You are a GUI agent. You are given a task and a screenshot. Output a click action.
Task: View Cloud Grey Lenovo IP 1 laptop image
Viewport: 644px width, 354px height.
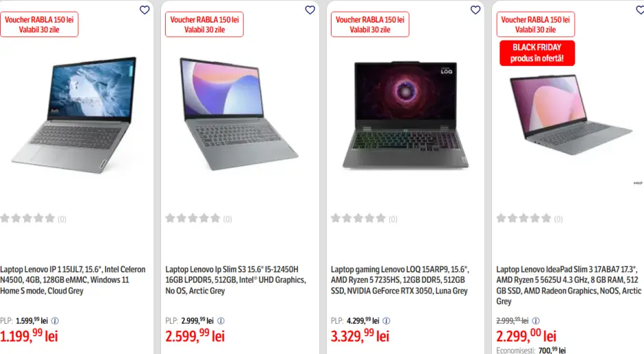tap(74, 115)
